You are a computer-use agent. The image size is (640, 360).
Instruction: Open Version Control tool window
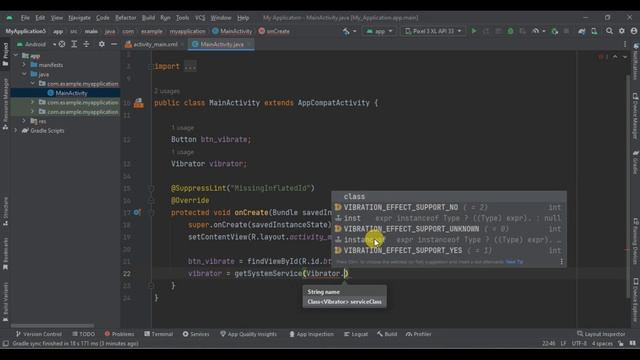coord(38,334)
